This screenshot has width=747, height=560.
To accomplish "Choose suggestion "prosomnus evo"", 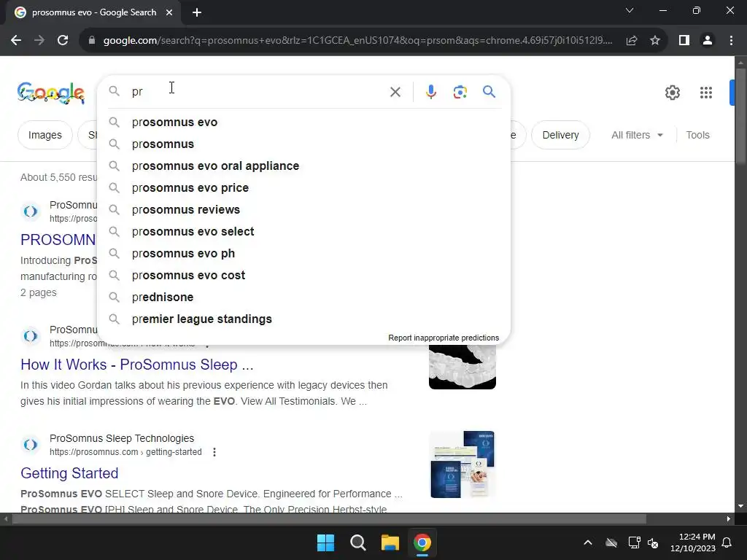I will pyautogui.click(x=304, y=122).
